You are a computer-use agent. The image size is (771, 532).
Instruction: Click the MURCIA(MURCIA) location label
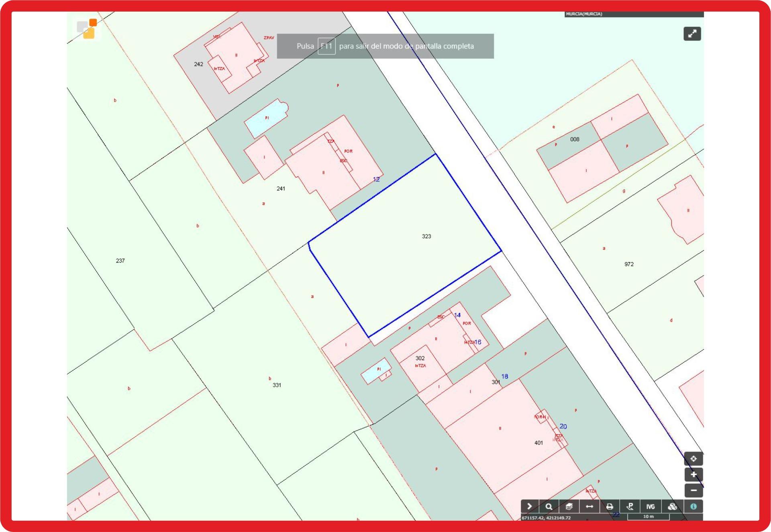pyautogui.click(x=584, y=14)
